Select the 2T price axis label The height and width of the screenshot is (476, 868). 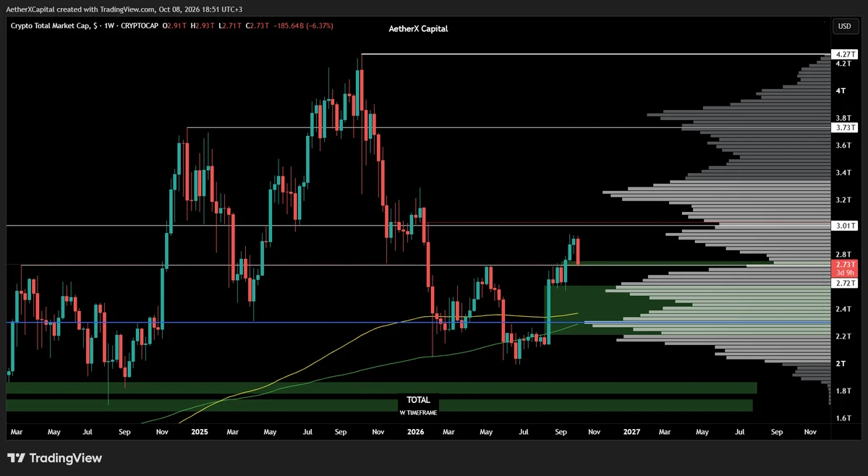click(841, 363)
